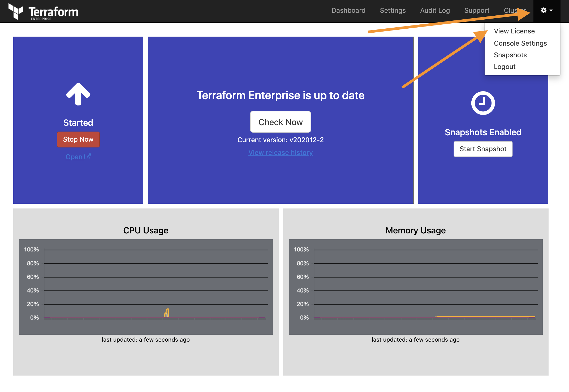Viewport: 569px width, 392px height.
Task: Click the external link icon beside Open
Action: [88, 156]
